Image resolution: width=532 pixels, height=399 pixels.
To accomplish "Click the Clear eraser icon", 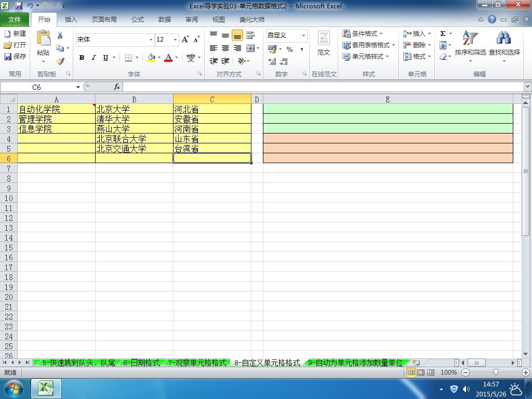I will (x=443, y=57).
